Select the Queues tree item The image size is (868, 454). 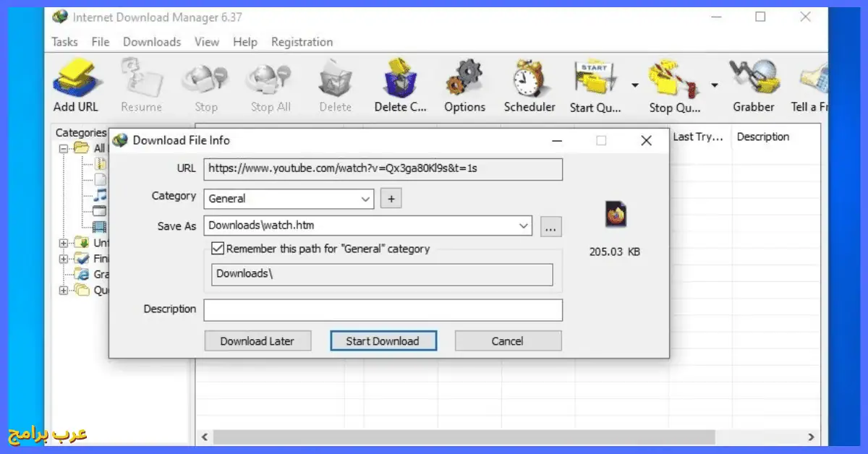92,291
